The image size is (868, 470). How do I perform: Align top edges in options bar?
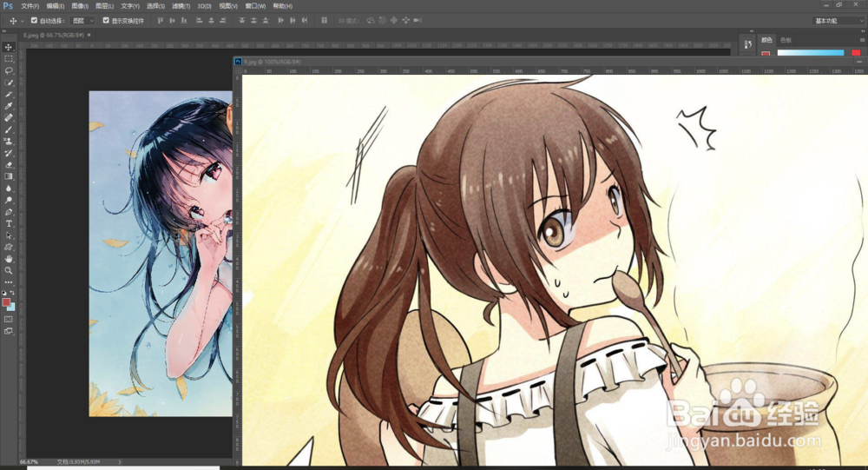click(x=161, y=21)
